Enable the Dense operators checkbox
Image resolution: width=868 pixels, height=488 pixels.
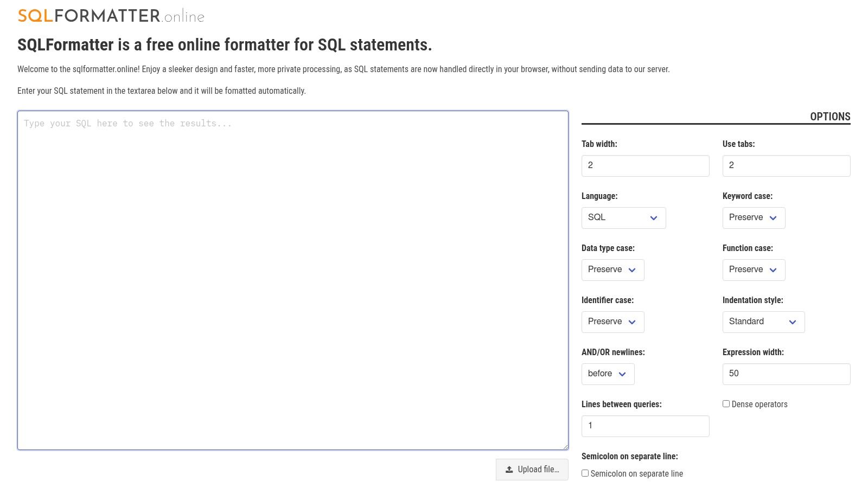pyautogui.click(x=726, y=403)
